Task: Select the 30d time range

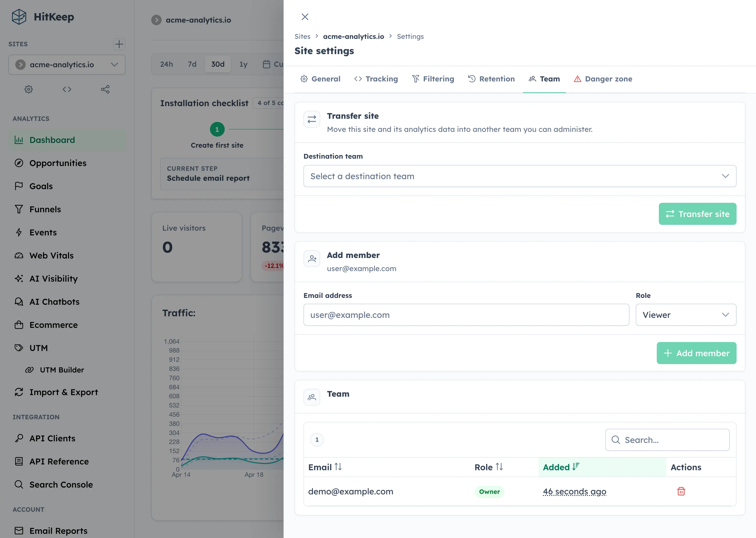Action: point(218,64)
